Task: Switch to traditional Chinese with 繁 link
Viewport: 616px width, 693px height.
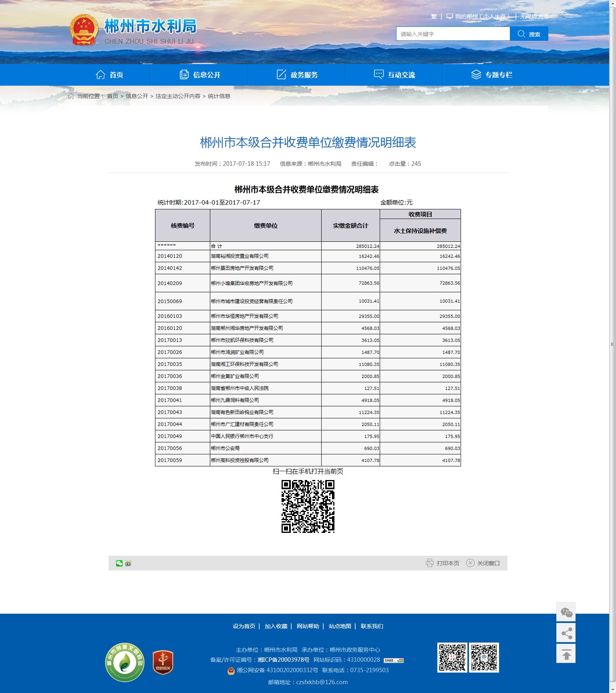Action: click(434, 16)
